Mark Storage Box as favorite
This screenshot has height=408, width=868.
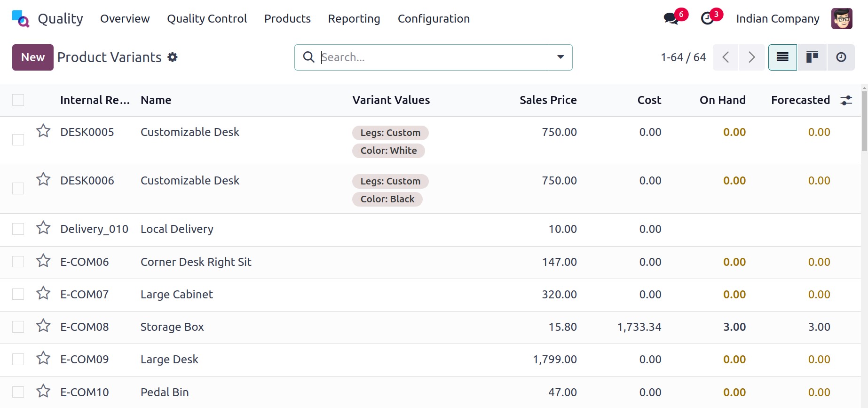tap(43, 326)
